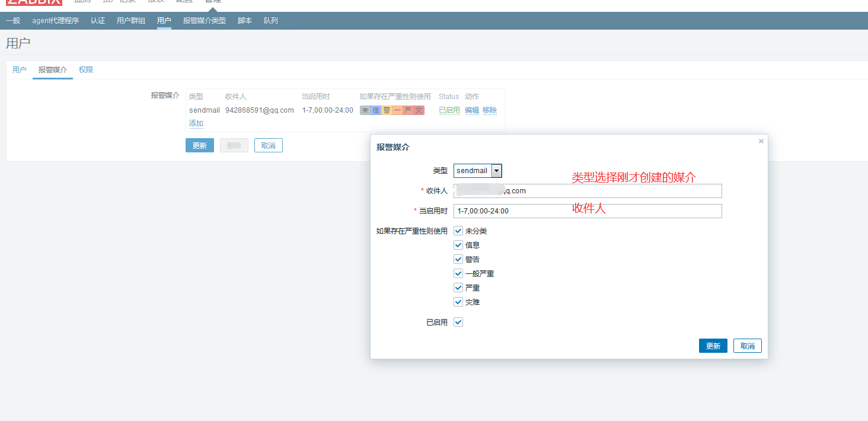Image resolution: width=868 pixels, height=421 pixels.
Task: Click the red 灾 severity badge
Action: (419, 110)
